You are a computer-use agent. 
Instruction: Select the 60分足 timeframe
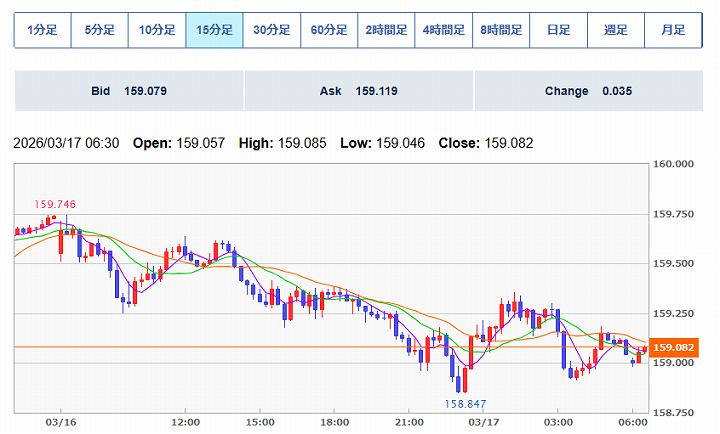[329, 30]
